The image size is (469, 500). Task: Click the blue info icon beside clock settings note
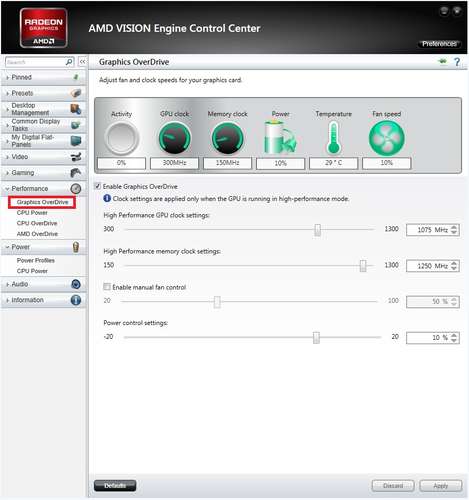pyautogui.click(x=107, y=198)
